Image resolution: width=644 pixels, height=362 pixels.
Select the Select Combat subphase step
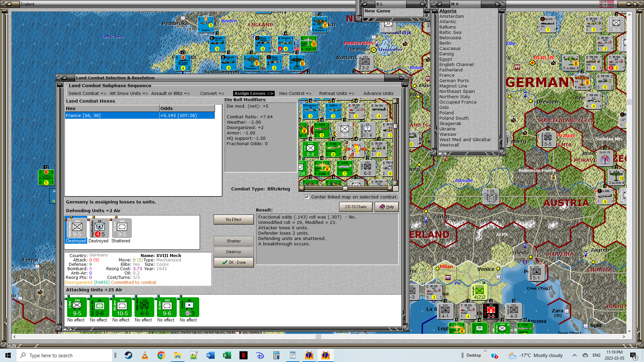point(87,94)
